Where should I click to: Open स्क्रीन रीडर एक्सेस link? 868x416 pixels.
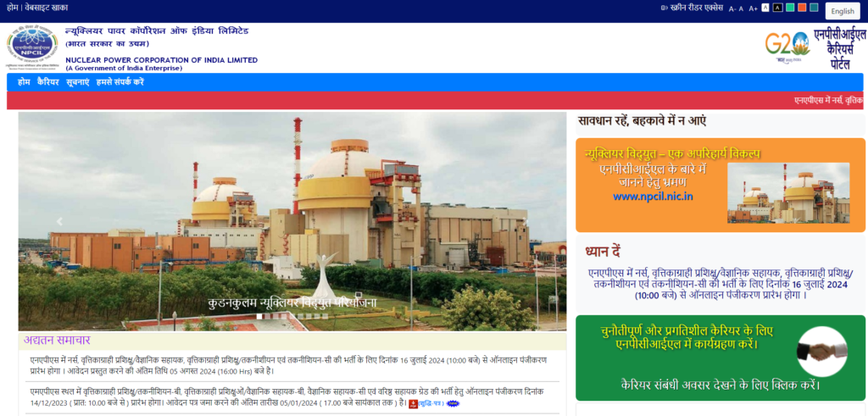tap(697, 8)
